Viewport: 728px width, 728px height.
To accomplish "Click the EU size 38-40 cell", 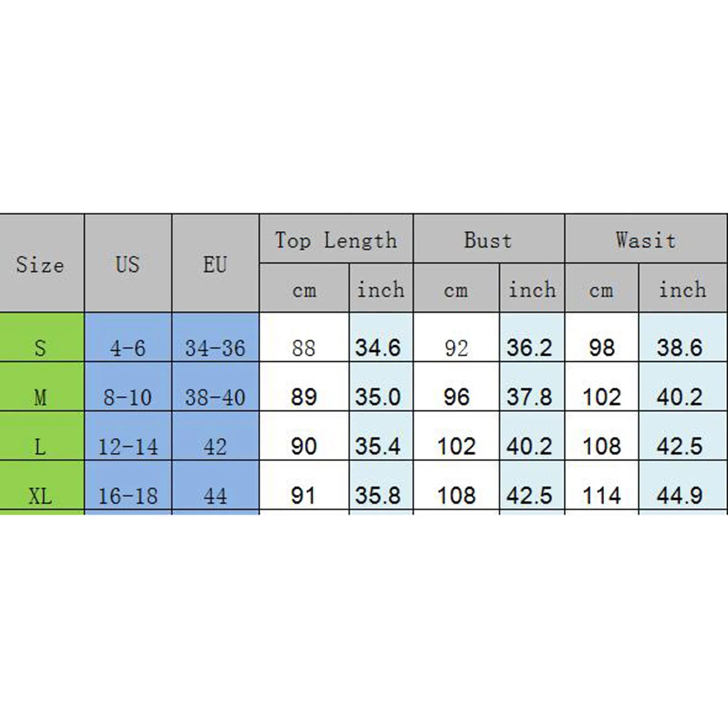I will pyautogui.click(x=215, y=397).
